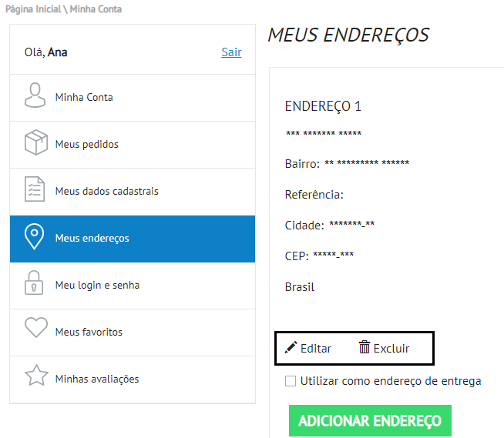Select Meu login e senha option
The image size is (504, 438).
97,286
